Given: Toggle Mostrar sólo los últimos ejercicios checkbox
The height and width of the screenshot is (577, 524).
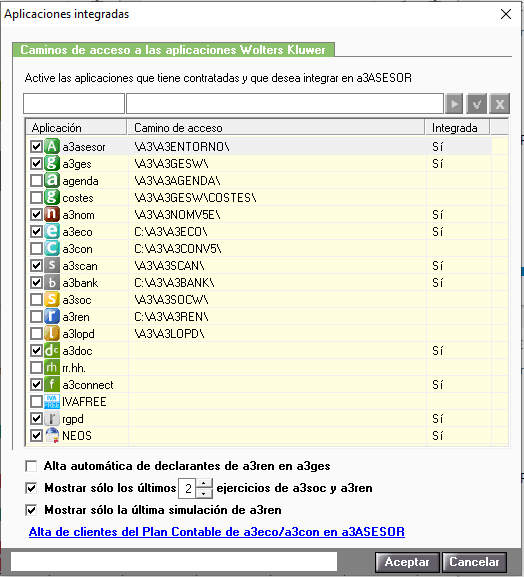Looking at the screenshot, I should [x=31, y=488].
